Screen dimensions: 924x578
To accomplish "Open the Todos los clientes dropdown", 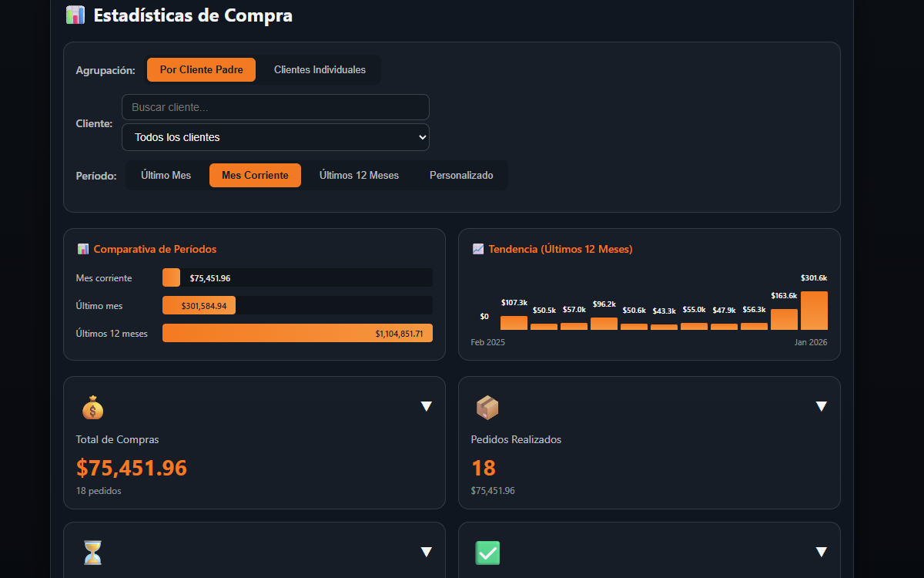I will point(276,137).
